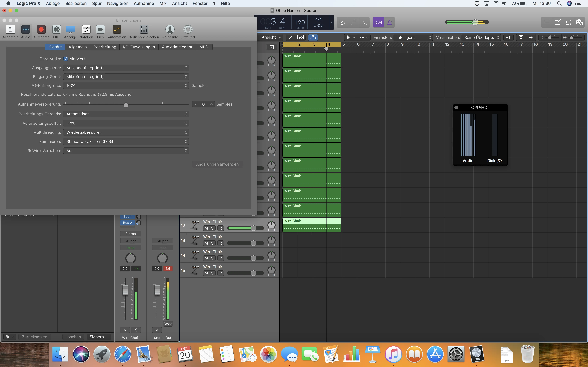Open the Bedienoberflächen preferences icon

point(144,32)
